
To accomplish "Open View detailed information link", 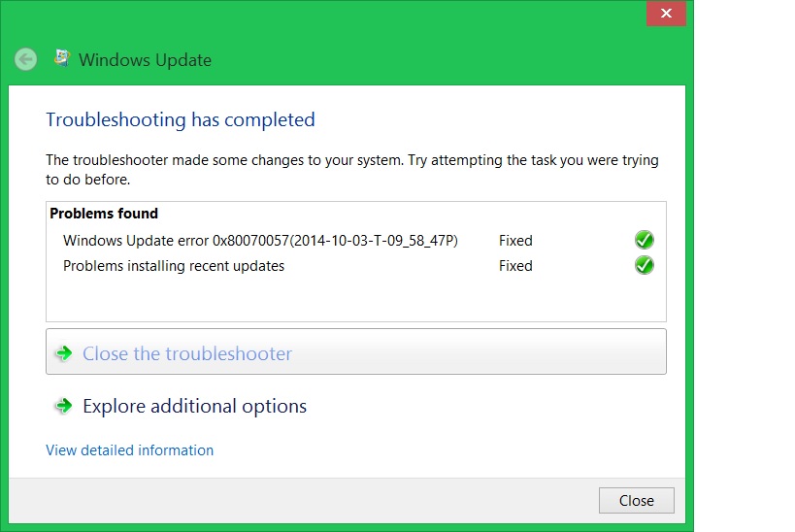I will click(x=130, y=450).
